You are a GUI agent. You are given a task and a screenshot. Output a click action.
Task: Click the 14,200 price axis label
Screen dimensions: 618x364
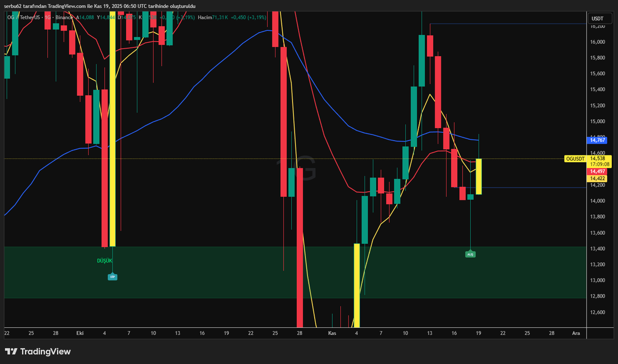[597, 185]
